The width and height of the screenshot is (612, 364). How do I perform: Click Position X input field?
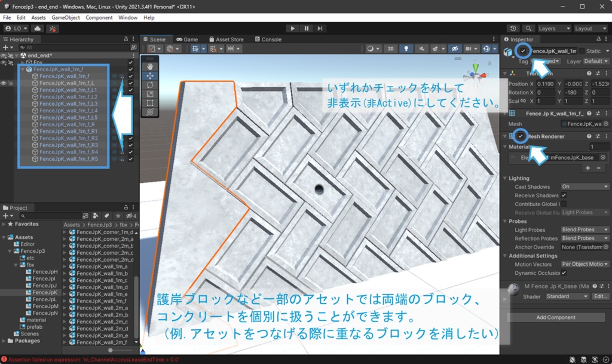(545, 84)
